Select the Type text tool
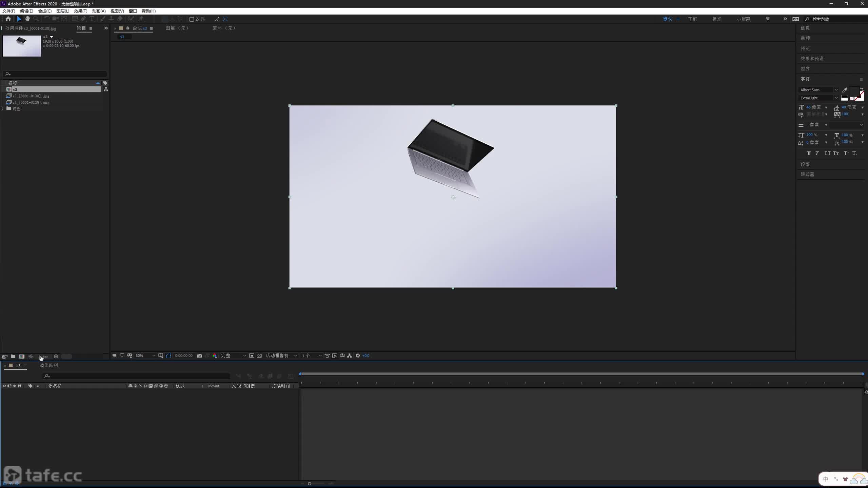This screenshot has width=868, height=488. [92, 19]
